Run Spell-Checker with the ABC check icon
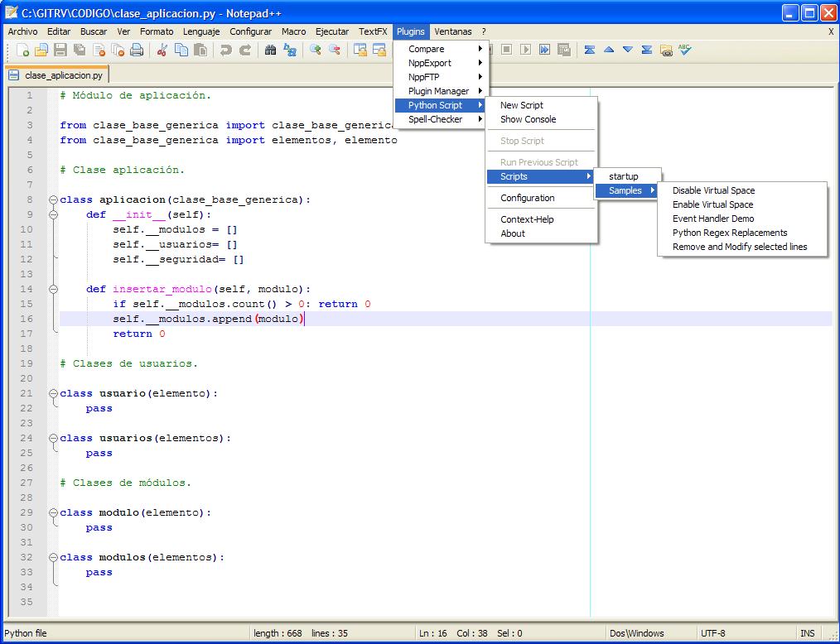This screenshot has width=840, height=644. click(684, 50)
